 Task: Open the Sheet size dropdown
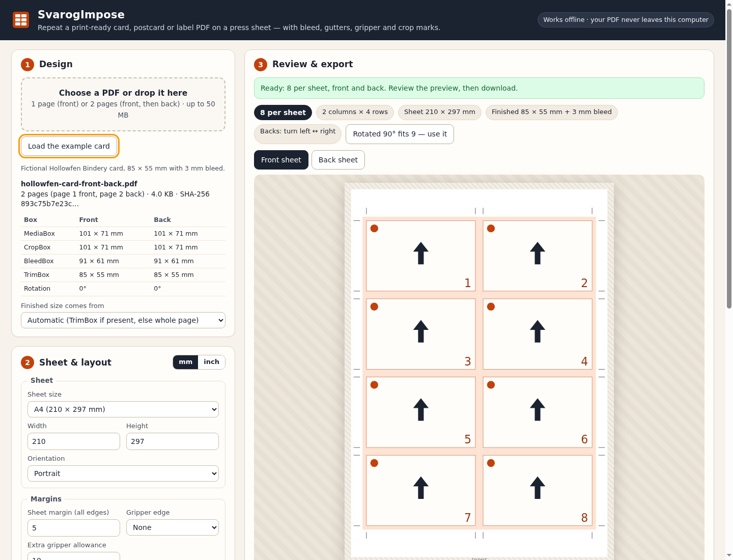[123, 409]
